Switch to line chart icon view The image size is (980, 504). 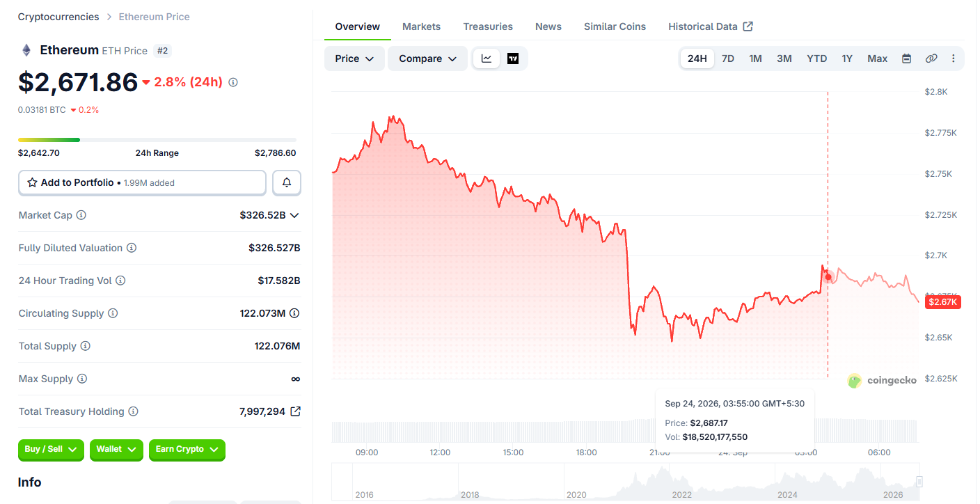point(487,58)
